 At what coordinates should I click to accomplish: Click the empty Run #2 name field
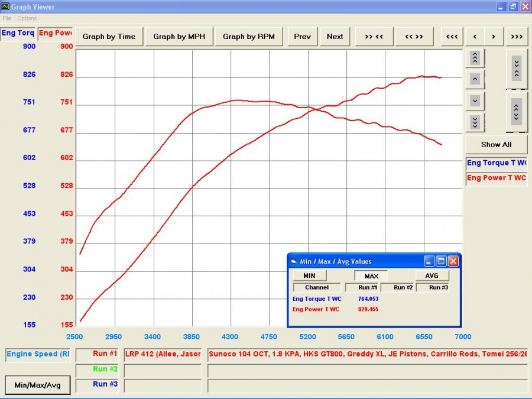(163, 370)
